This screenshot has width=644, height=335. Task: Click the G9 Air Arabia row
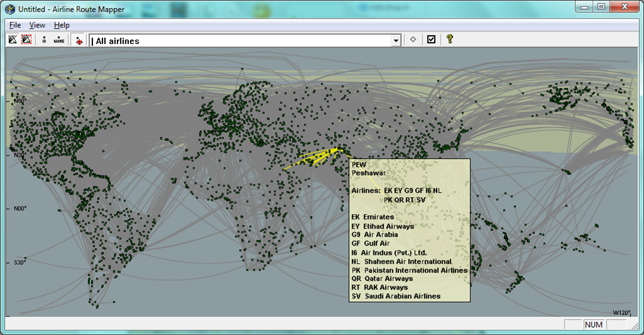[x=375, y=235]
